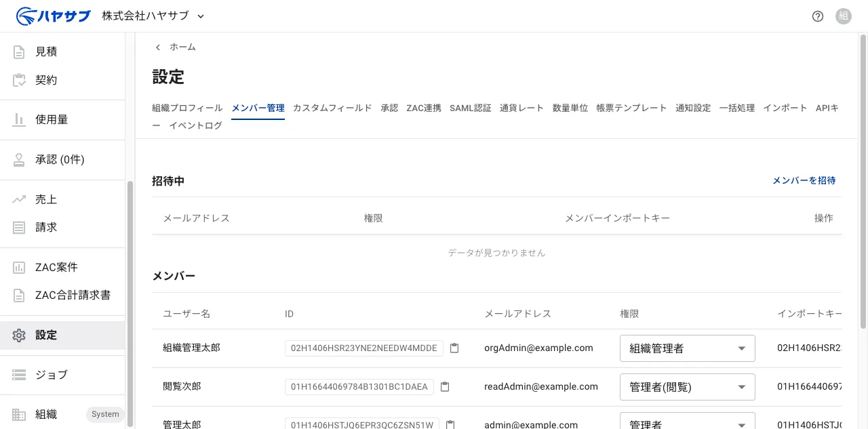The height and width of the screenshot is (429, 868).
Task: Click the ZAC合計請求書 document icon
Action: [x=19, y=295]
